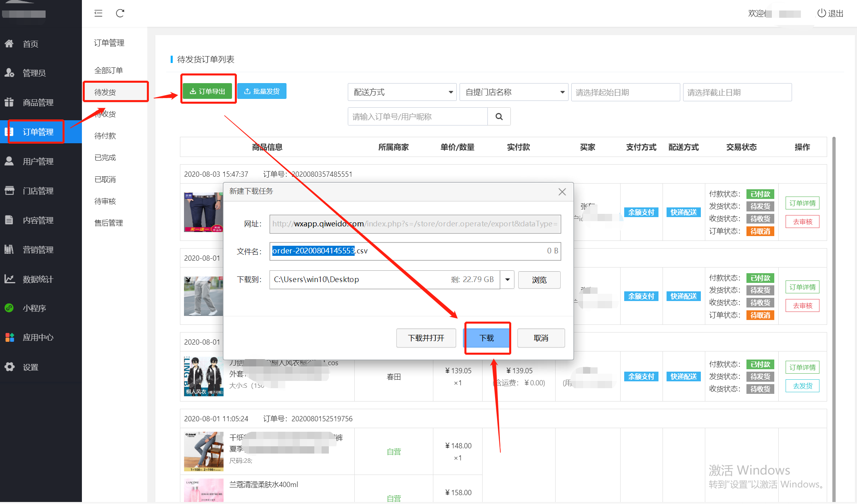
Task: Select 已取消 in the order submenu
Action: [x=105, y=179]
